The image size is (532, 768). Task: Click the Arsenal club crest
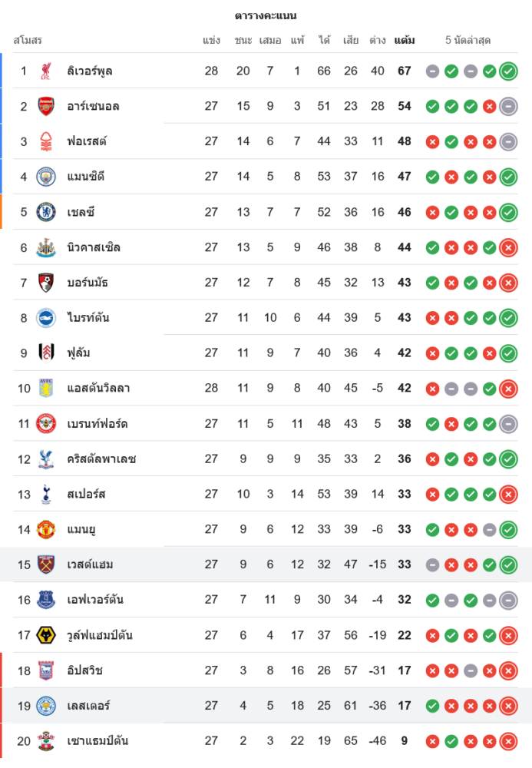point(46,106)
